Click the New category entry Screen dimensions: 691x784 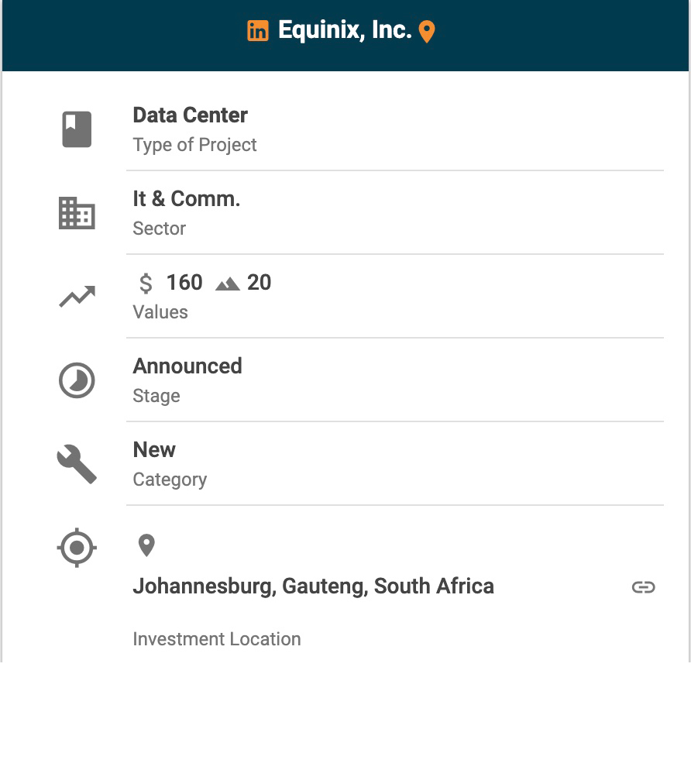tap(154, 450)
